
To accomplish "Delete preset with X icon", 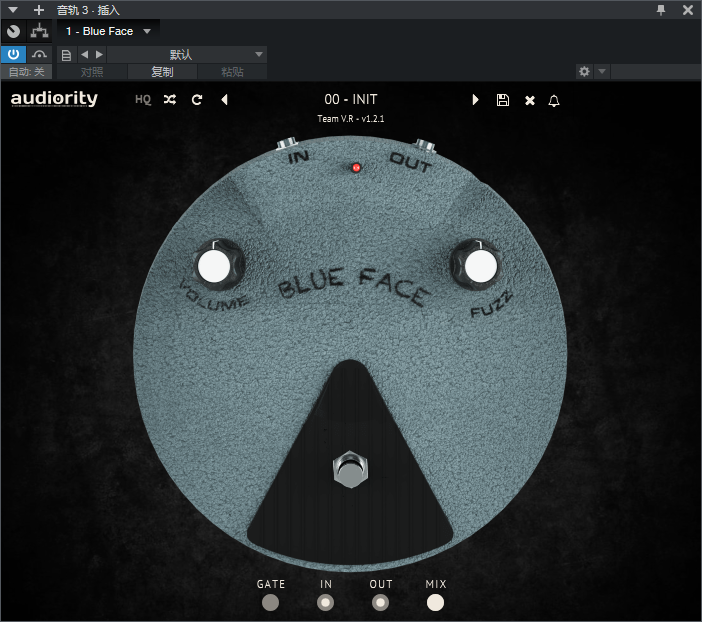I will 530,100.
